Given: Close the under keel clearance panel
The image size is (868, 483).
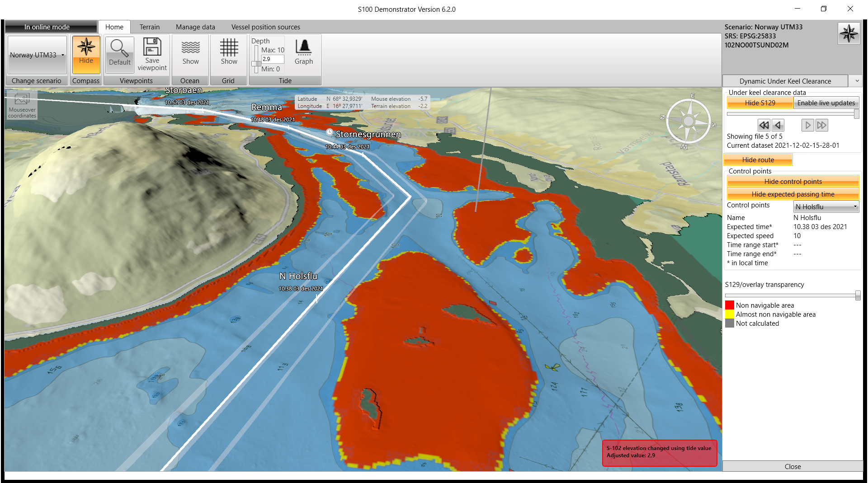Looking at the screenshot, I should (792, 466).
